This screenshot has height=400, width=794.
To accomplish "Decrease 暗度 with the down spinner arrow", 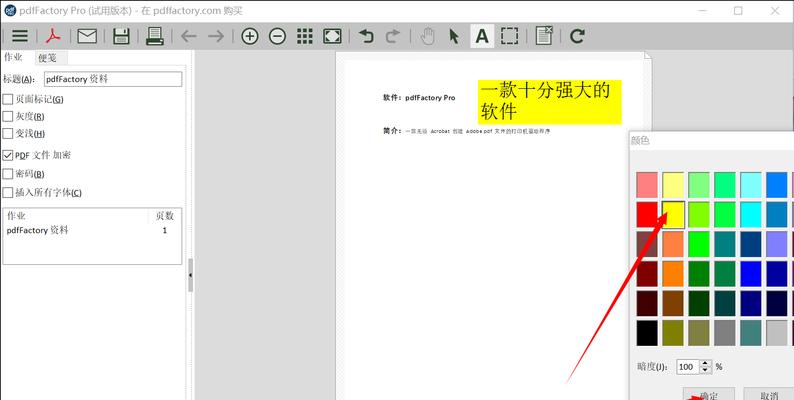I will pyautogui.click(x=706, y=371).
